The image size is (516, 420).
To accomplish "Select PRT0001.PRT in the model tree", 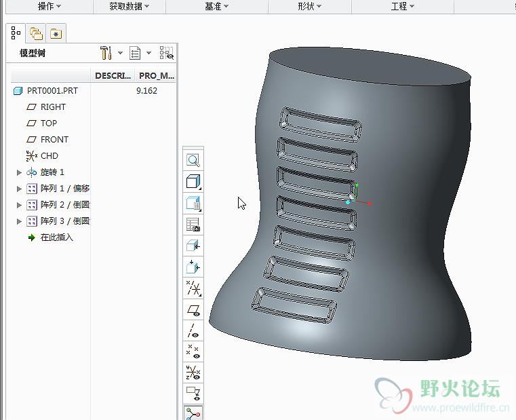I will [x=52, y=91].
